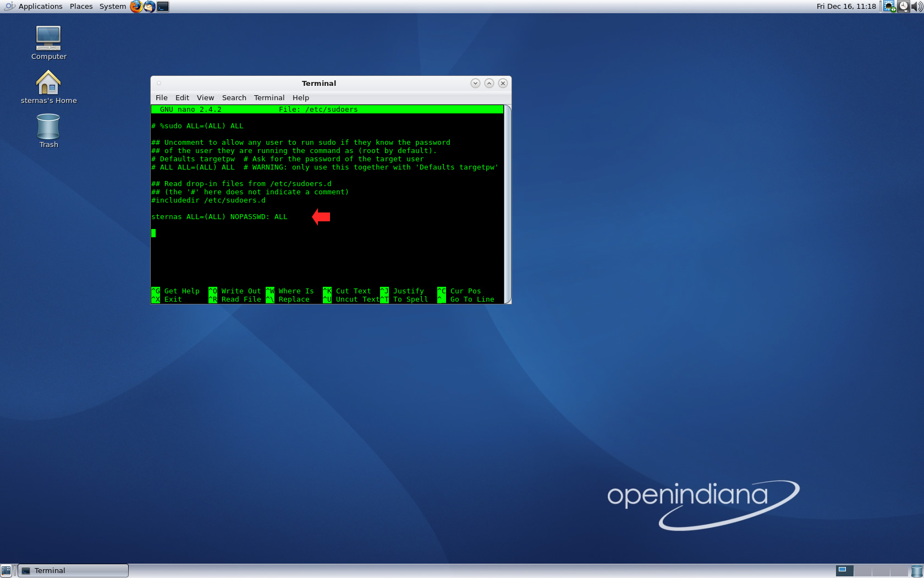This screenshot has height=578, width=924.
Task: Click the "## (the '#' here does not indicate" line
Action: click(x=250, y=192)
